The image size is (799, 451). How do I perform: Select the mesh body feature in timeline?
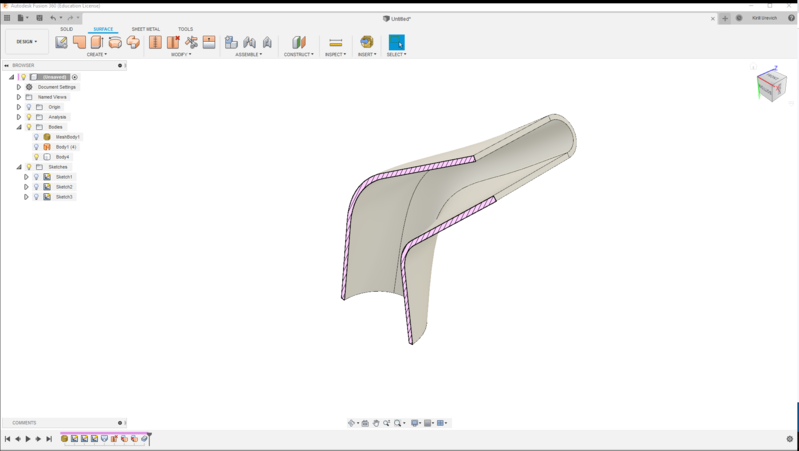[64, 439]
